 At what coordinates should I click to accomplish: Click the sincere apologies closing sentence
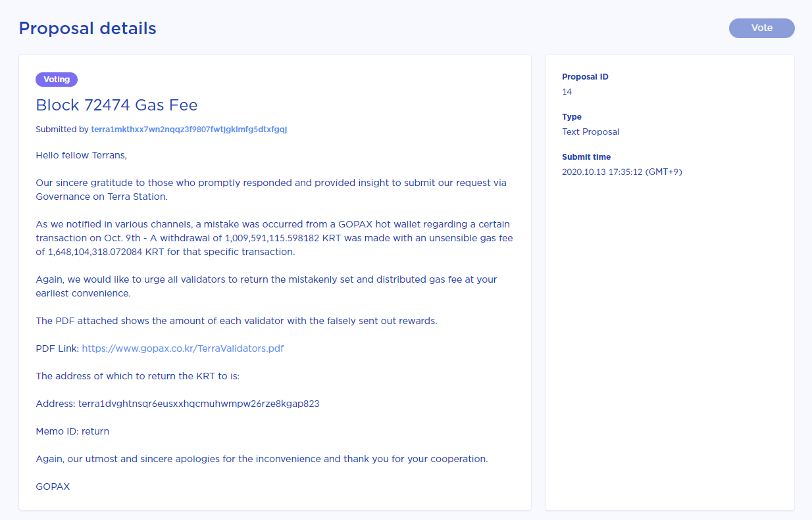[x=262, y=459]
